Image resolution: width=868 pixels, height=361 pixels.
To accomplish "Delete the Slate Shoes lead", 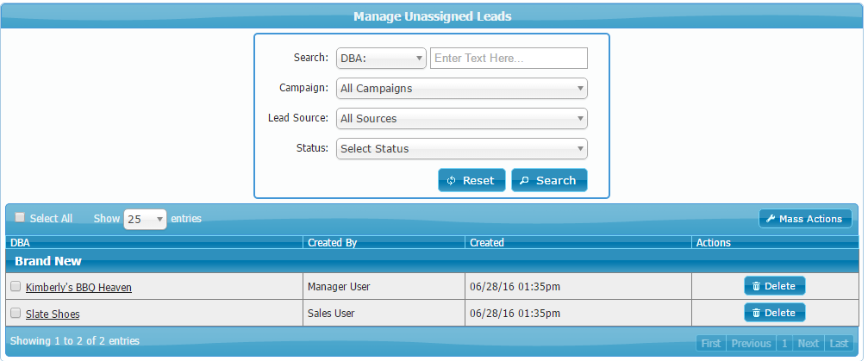I will click(774, 312).
